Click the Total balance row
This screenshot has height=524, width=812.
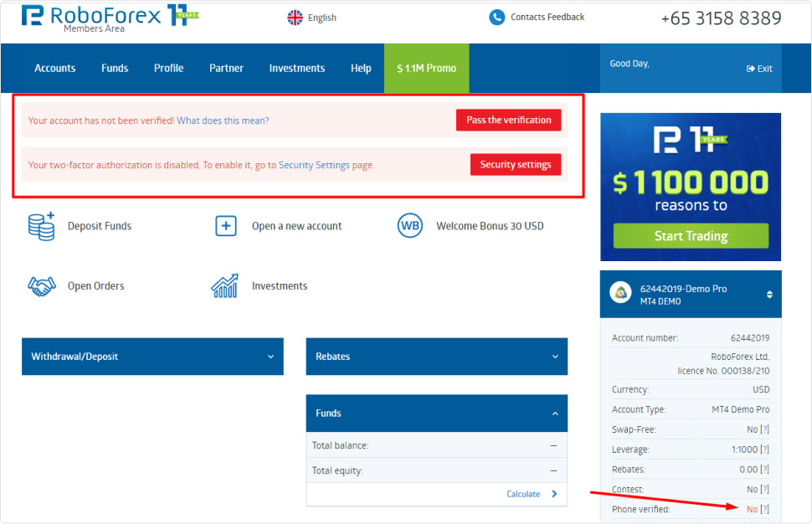click(436, 445)
